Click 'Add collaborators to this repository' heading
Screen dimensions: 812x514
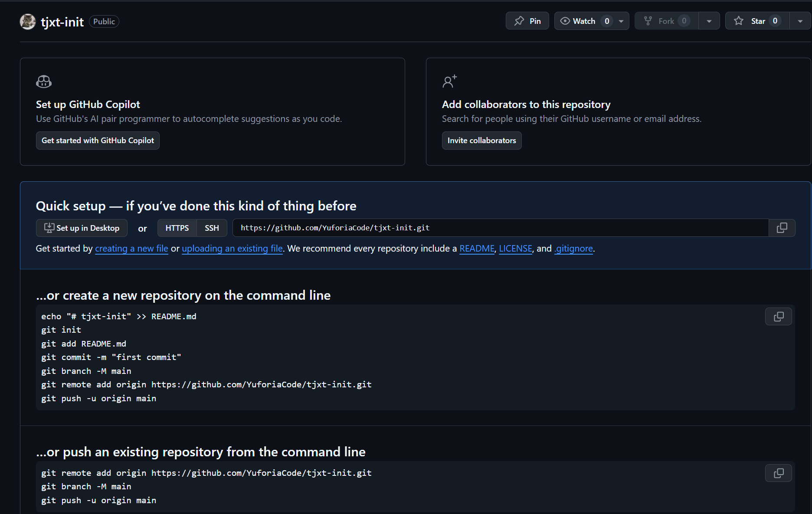[526, 105]
